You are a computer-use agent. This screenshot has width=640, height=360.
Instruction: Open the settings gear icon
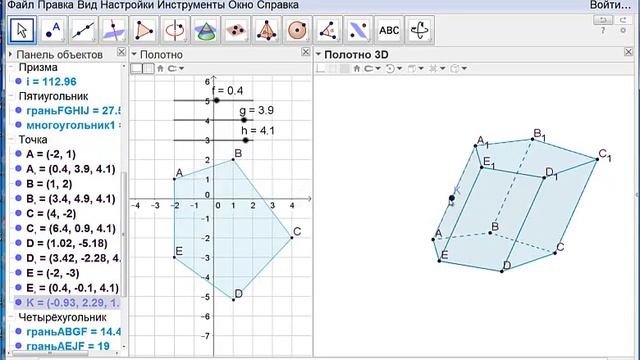point(623,31)
